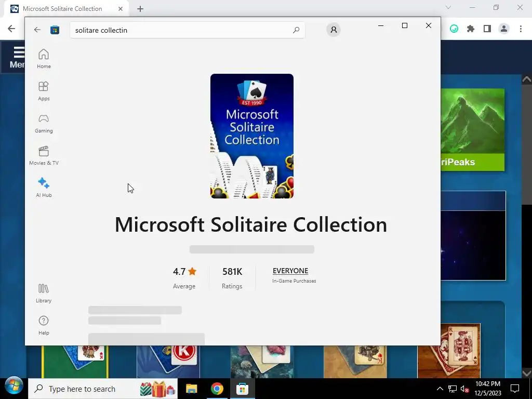The image size is (532, 399).
Task: Open File Explorer from the taskbar
Action: [191, 389]
